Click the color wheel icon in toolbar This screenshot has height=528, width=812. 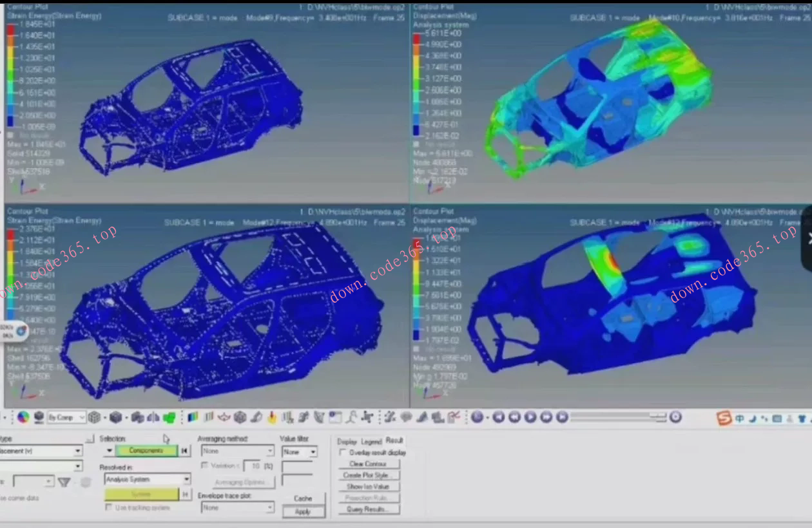pyautogui.click(x=23, y=417)
